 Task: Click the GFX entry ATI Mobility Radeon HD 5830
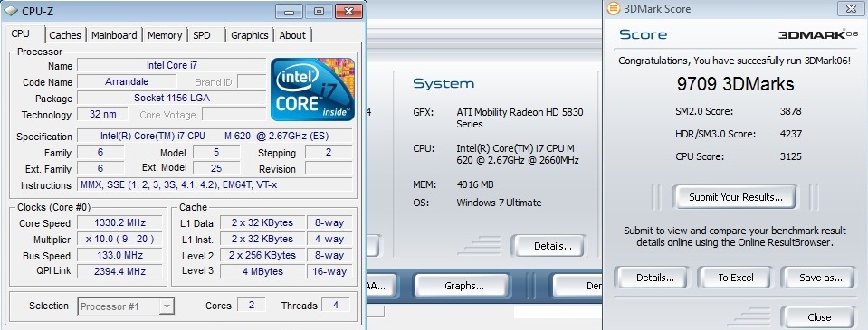point(520,118)
